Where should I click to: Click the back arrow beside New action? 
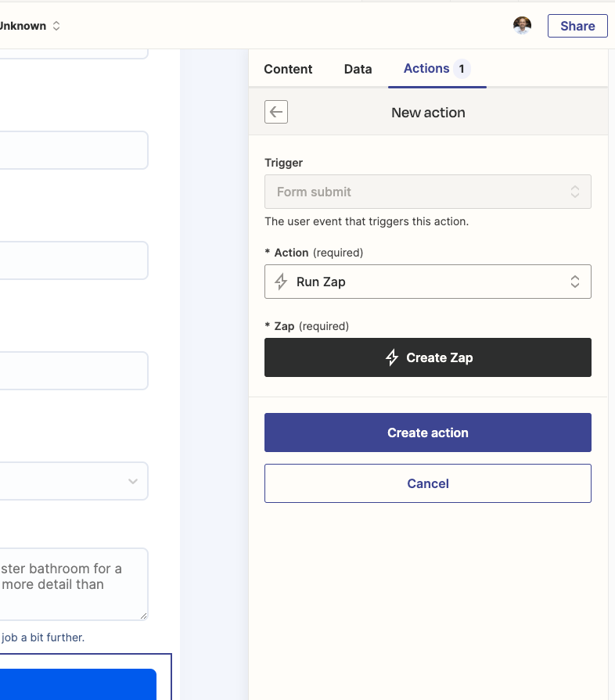point(276,112)
